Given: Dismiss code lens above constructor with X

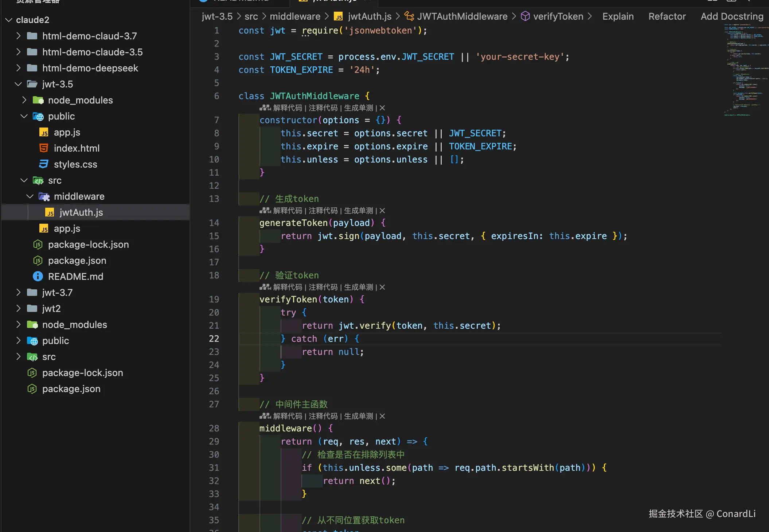Looking at the screenshot, I should (x=382, y=108).
